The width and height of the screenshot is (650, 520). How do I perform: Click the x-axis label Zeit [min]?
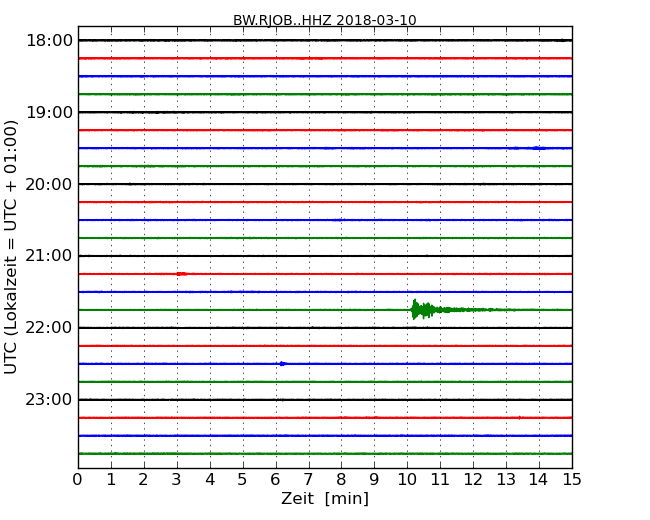click(325, 498)
